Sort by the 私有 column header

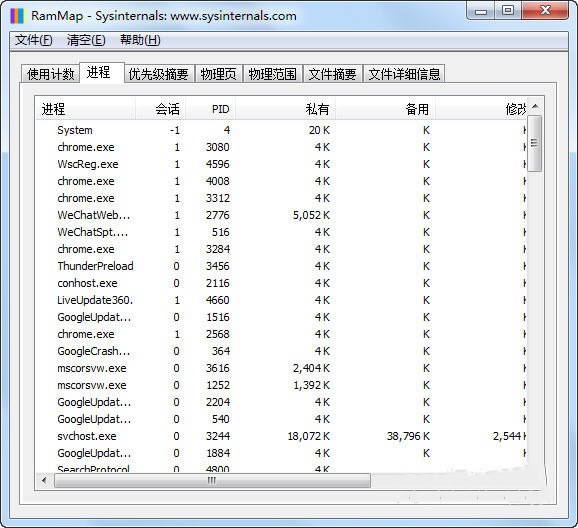pos(285,109)
